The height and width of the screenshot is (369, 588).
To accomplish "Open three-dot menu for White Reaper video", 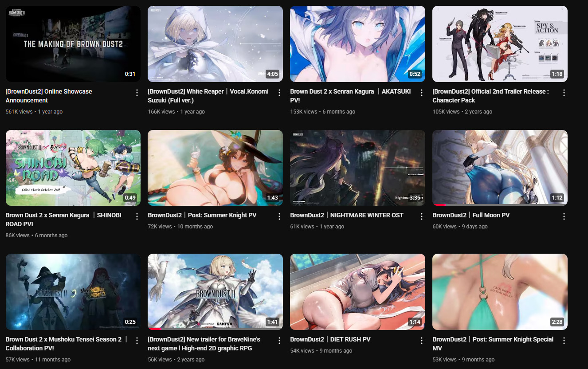I will click(x=279, y=93).
